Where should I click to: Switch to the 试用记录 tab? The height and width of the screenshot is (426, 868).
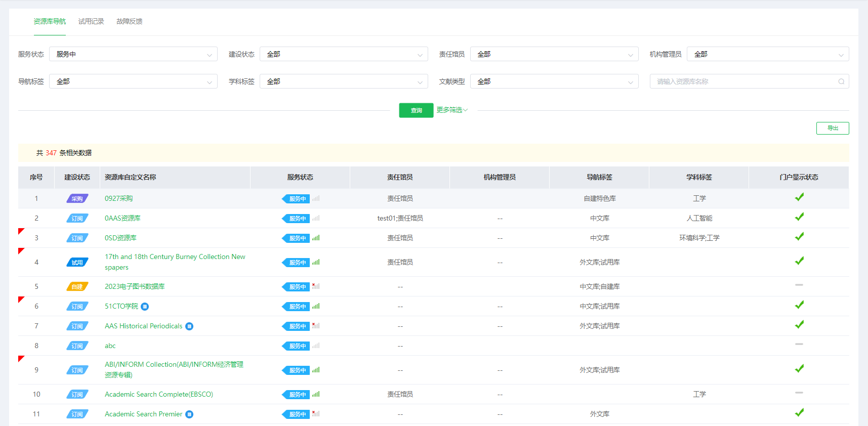[91, 21]
